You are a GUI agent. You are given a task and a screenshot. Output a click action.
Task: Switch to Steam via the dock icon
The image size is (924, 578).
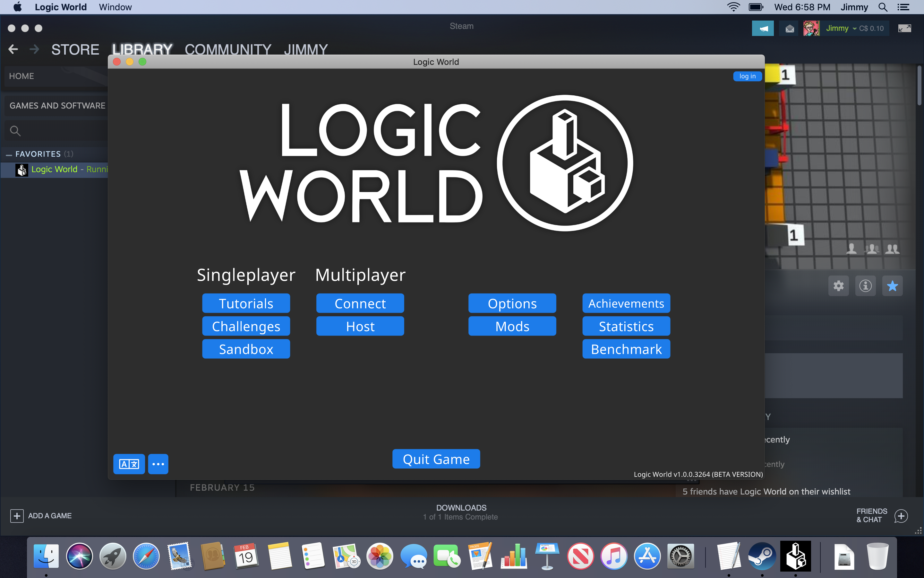762,556
